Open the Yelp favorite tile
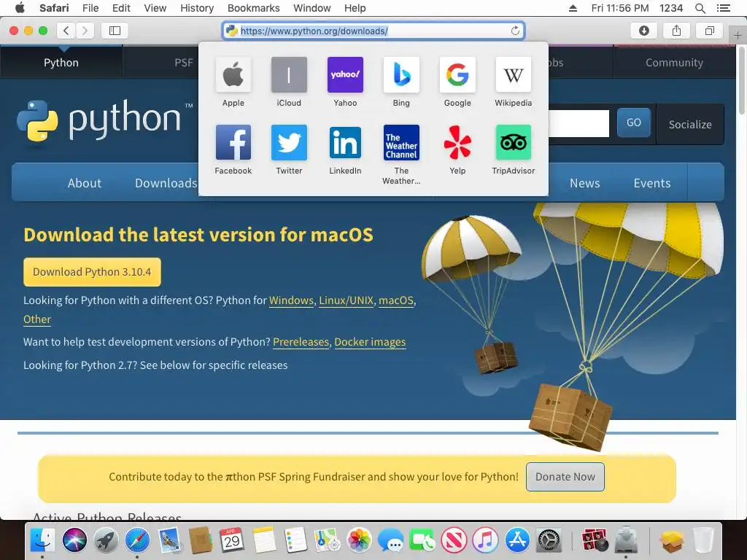This screenshot has height=560, width=747. pos(457,142)
